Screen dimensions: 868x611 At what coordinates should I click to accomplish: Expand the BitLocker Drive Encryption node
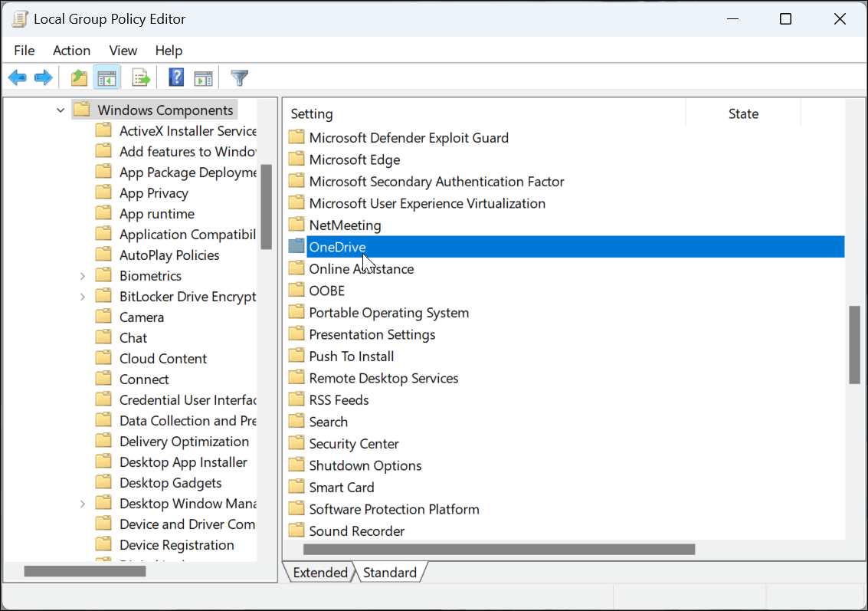point(83,295)
